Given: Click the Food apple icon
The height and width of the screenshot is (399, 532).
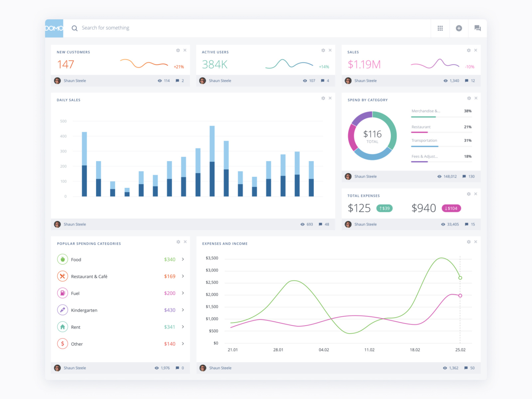Looking at the screenshot, I should (63, 259).
